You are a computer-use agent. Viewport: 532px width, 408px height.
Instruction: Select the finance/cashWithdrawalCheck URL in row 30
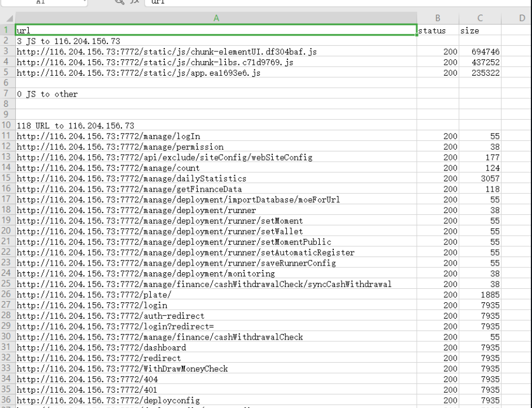click(x=216, y=337)
